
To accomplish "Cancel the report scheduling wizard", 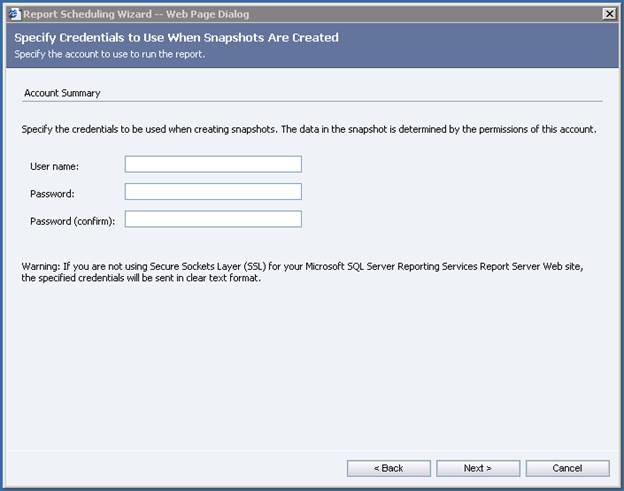I will 567,468.
